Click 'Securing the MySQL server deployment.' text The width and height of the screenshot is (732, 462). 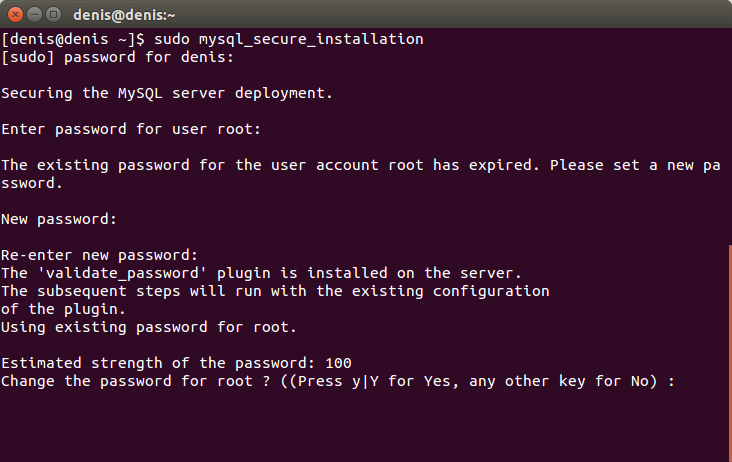(x=166, y=93)
